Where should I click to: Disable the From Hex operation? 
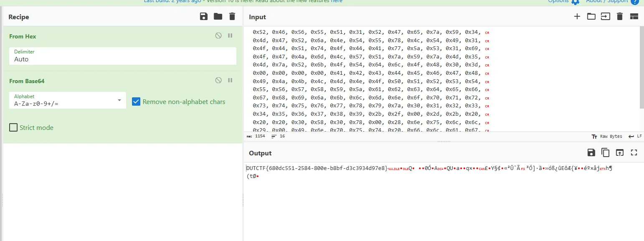218,36
